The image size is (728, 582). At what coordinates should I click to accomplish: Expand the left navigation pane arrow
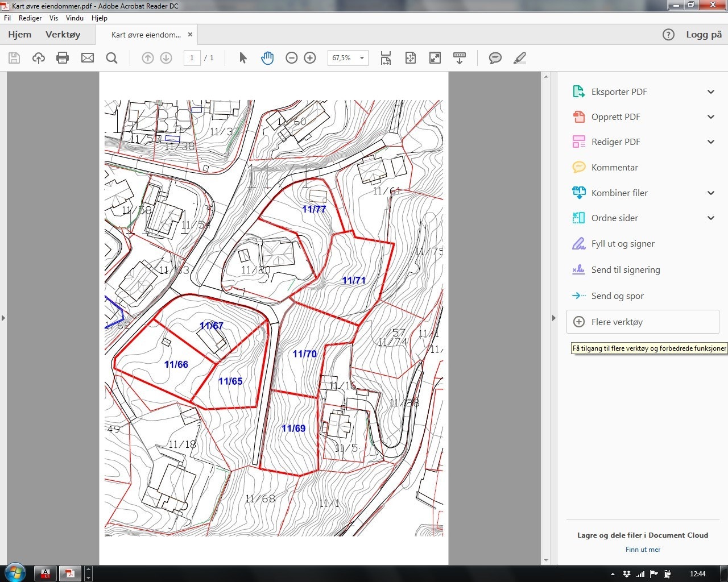(x=3, y=318)
